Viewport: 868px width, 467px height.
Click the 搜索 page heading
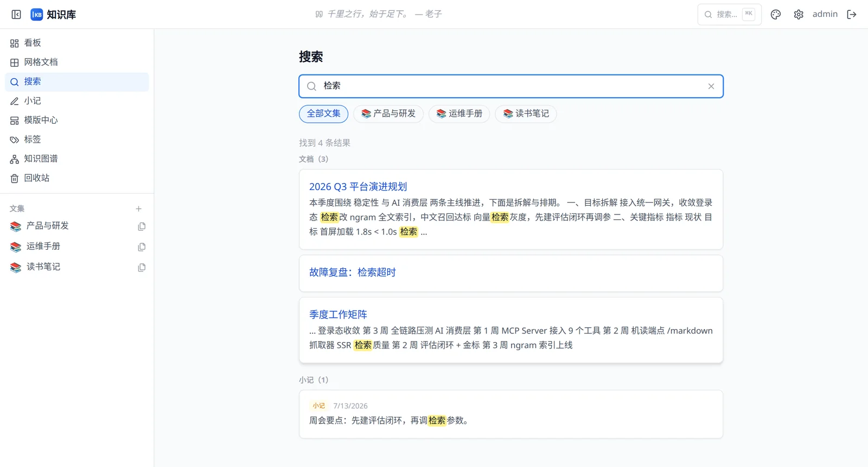coord(311,57)
